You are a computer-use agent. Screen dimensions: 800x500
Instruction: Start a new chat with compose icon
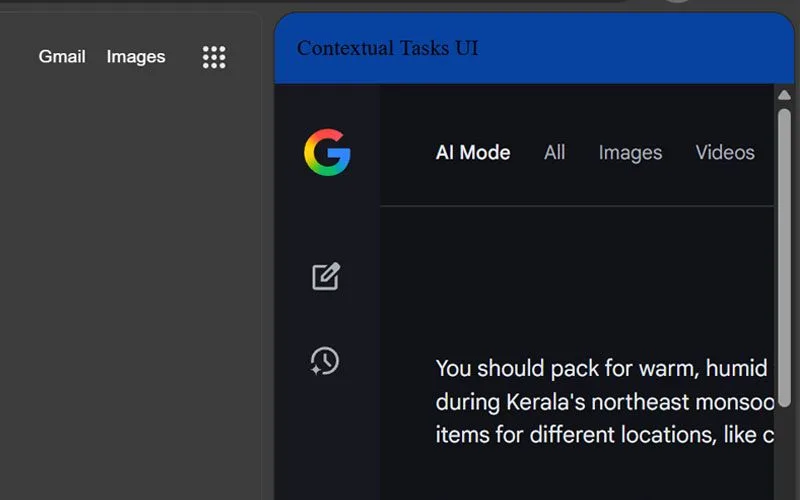point(326,276)
